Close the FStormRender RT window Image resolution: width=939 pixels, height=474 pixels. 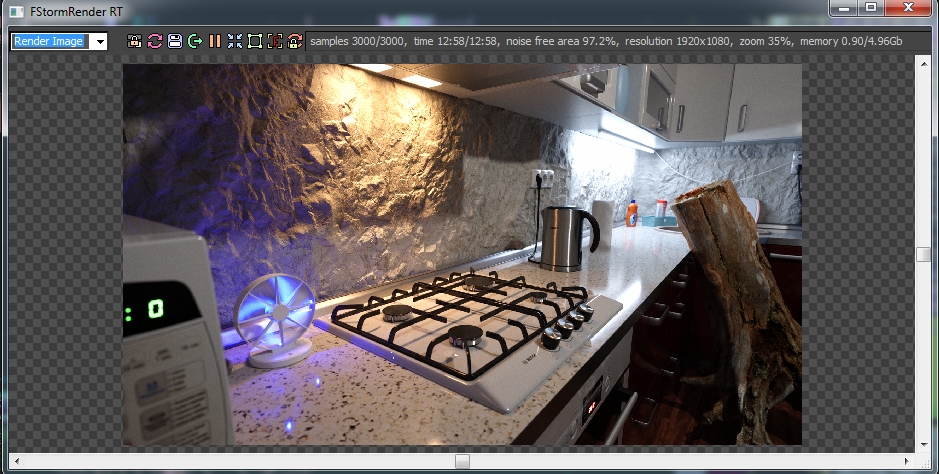point(908,8)
